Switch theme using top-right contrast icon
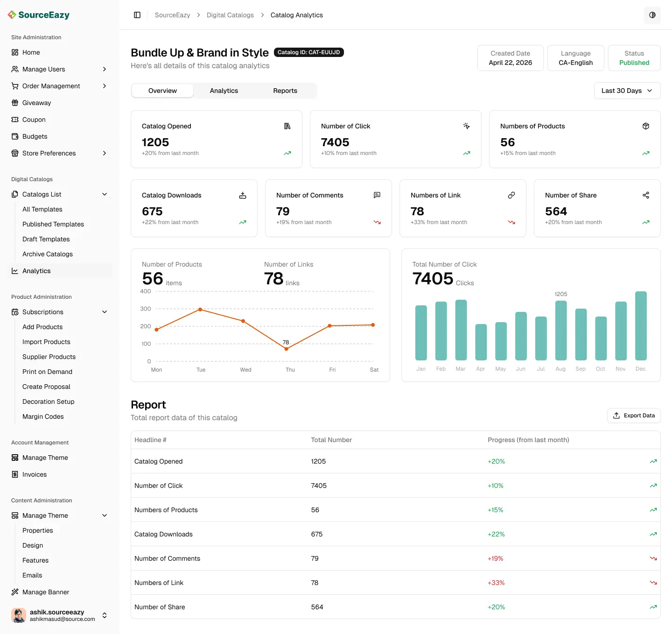This screenshot has width=672, height=634. [652, 15]
